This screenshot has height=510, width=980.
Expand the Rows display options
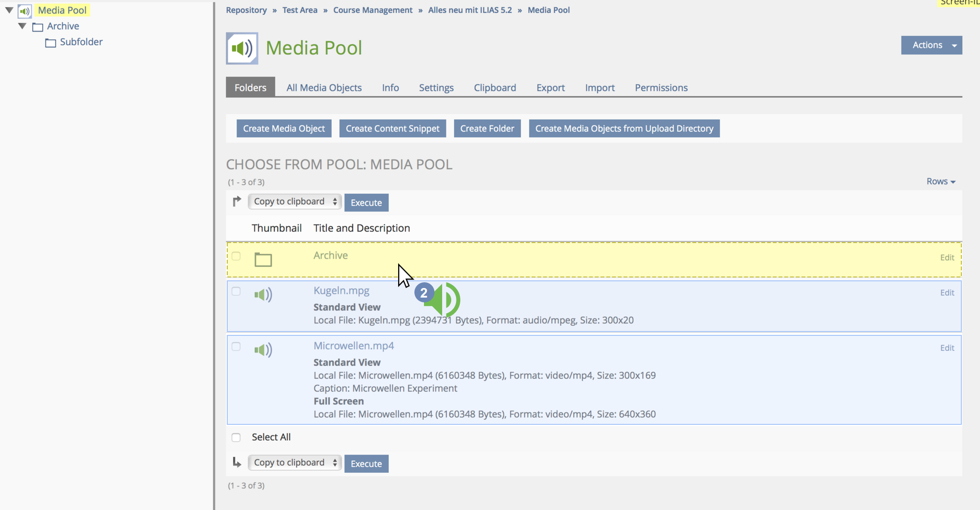[x=940, y=182]
